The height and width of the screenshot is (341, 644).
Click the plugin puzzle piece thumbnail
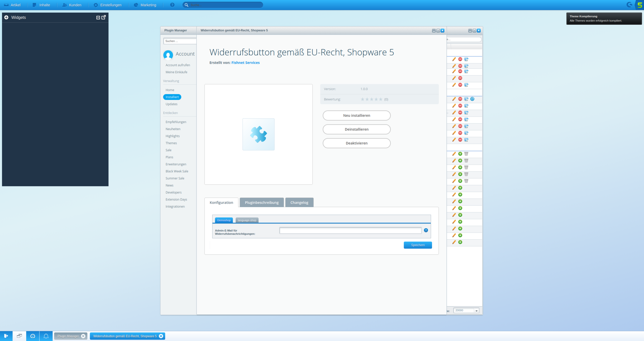click(x=258, y=134)
